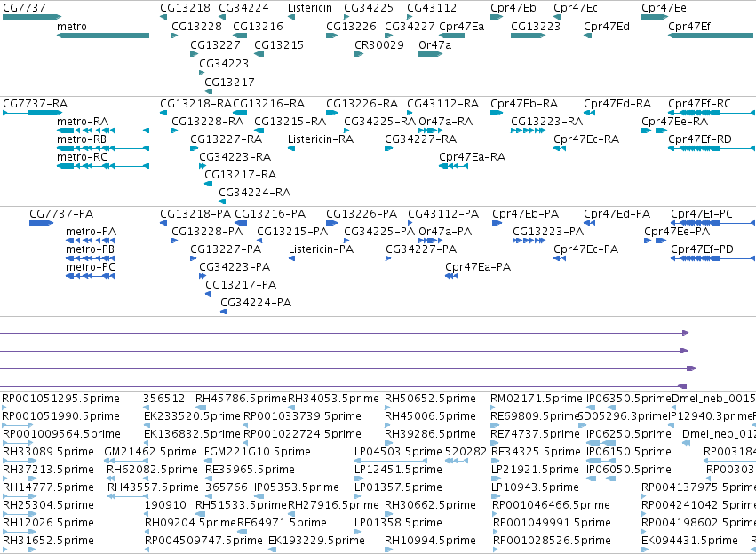The width and height of the screenshot is (756, 554).
Task: Select protein Cpr47Ea-PA label
Action: [478, 267]
